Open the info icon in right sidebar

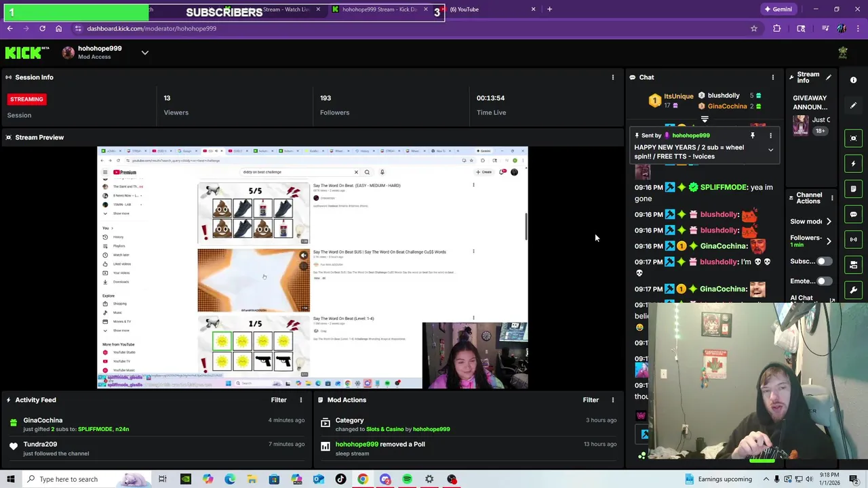(854, 80)
